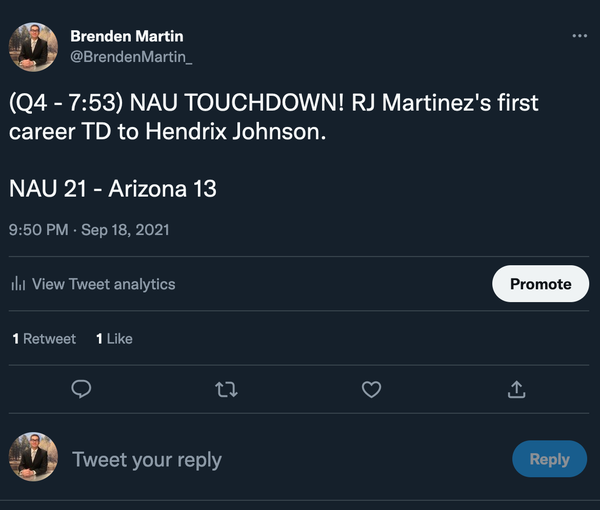
Task: Open View Tweet analytics link
Action: tap(103, 284)
